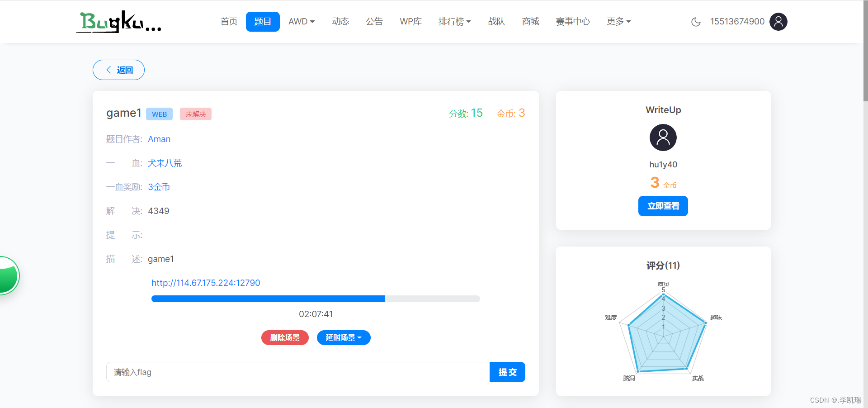Open the 商城 nav item

(530, 22)
